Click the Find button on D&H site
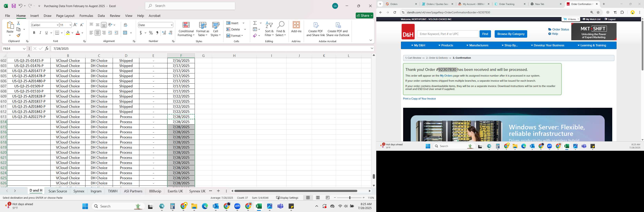 tap(485, 34)
